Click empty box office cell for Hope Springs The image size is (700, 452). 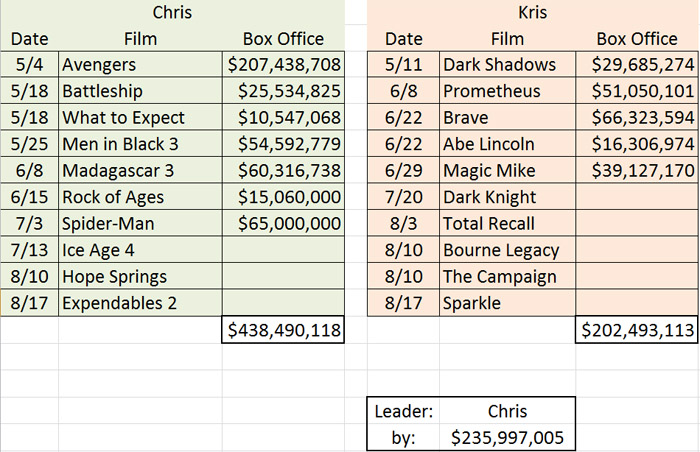[283, 276]
